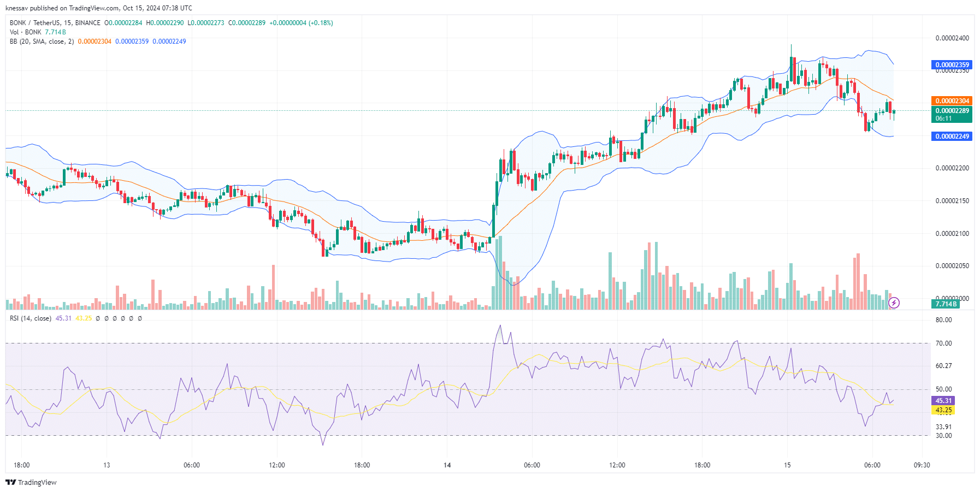Click the 7.714B volume value in the legend

click(56, 32)
